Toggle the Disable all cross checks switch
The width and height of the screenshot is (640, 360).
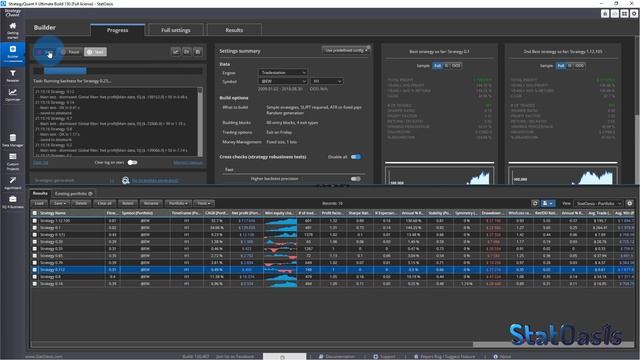click(x=356, y=157)
